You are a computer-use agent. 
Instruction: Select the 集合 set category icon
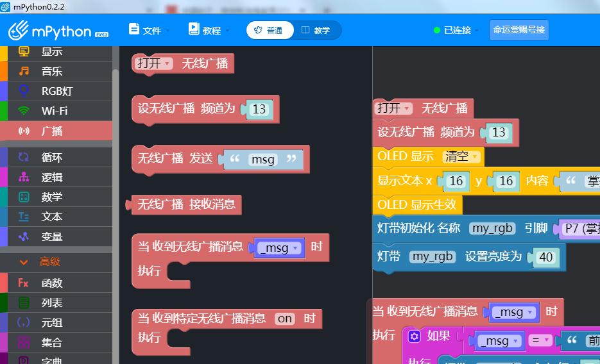pos(24,343)
